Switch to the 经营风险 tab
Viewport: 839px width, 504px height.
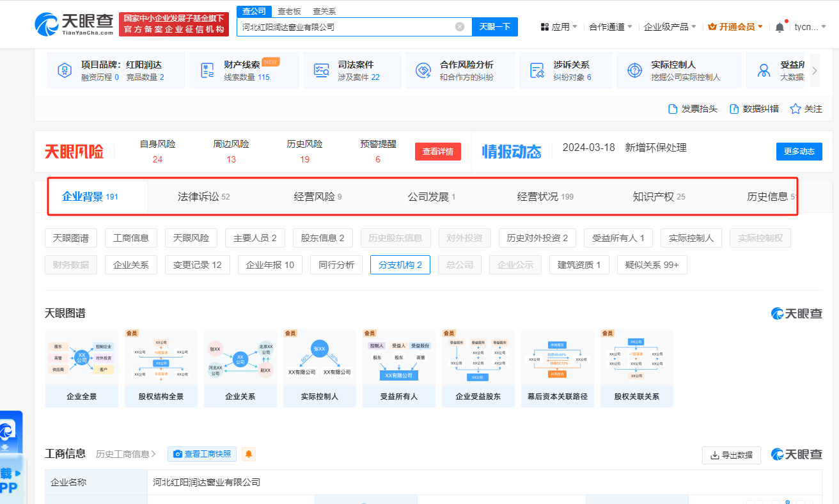tap(318, 196)
